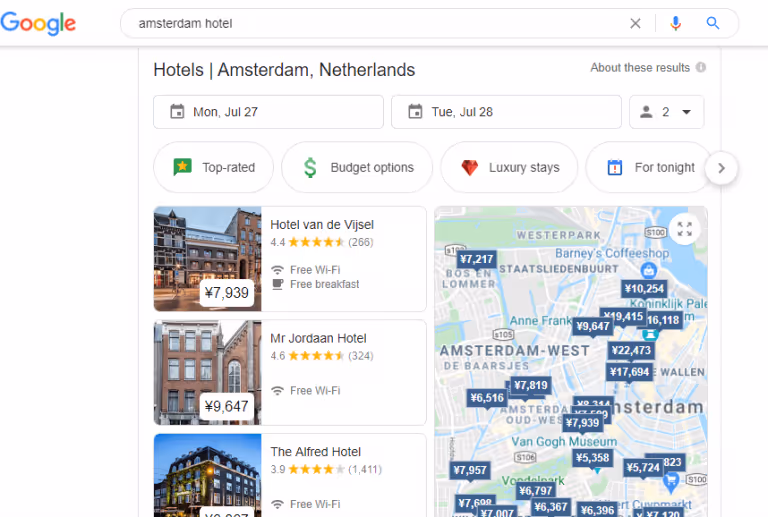
Task: Click Mr Jordaan Hotel title
Action: 318,338
